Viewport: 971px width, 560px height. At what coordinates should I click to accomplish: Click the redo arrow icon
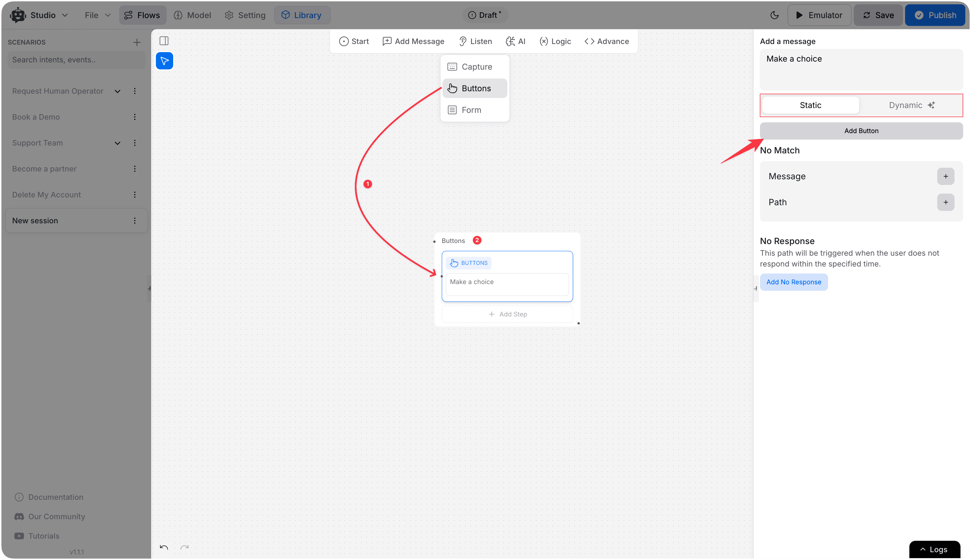coord(185,547)
